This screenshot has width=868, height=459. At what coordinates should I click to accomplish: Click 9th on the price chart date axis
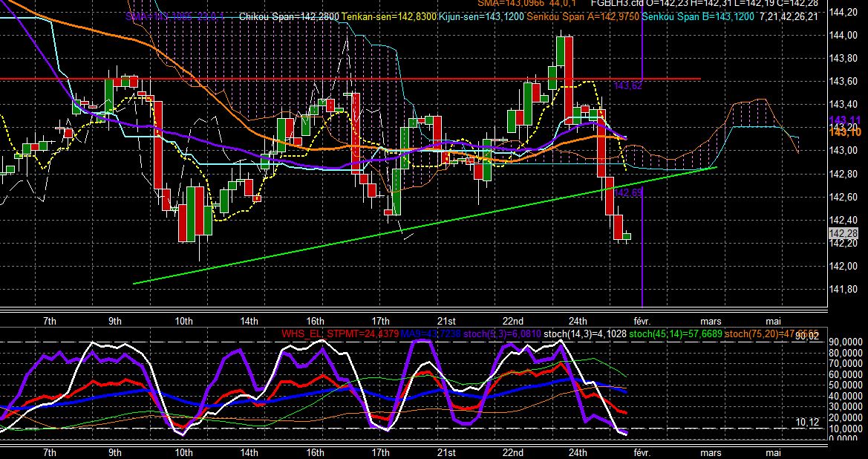click(115, 321)
